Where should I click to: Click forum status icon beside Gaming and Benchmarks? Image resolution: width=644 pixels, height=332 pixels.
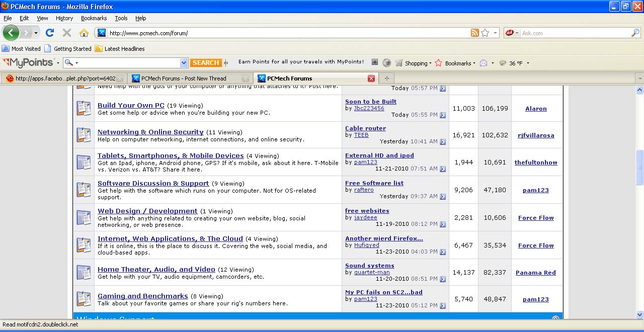pyautogui.click(x=84, y=299)
